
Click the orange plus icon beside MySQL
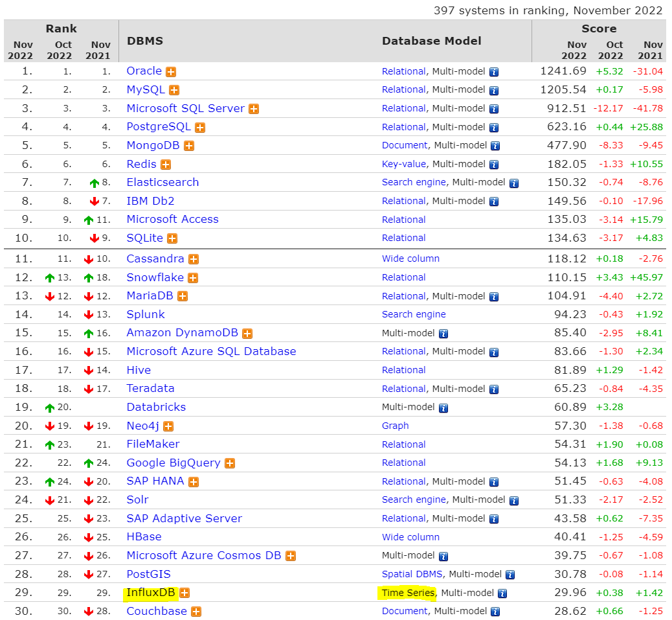[x=174, y=91]
